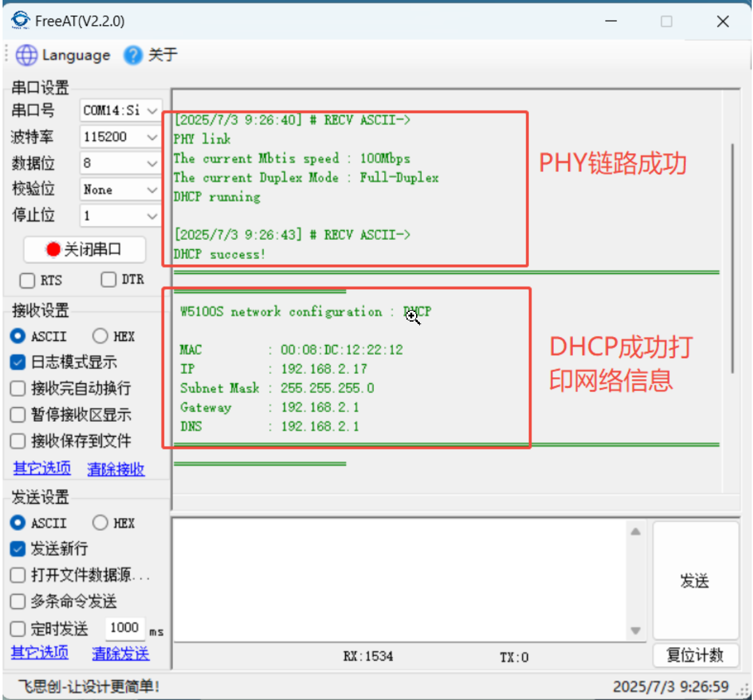The width and height of the screenshot is (753, 700).
Task: Open the 关于 menu item
Action: (163, 56)
